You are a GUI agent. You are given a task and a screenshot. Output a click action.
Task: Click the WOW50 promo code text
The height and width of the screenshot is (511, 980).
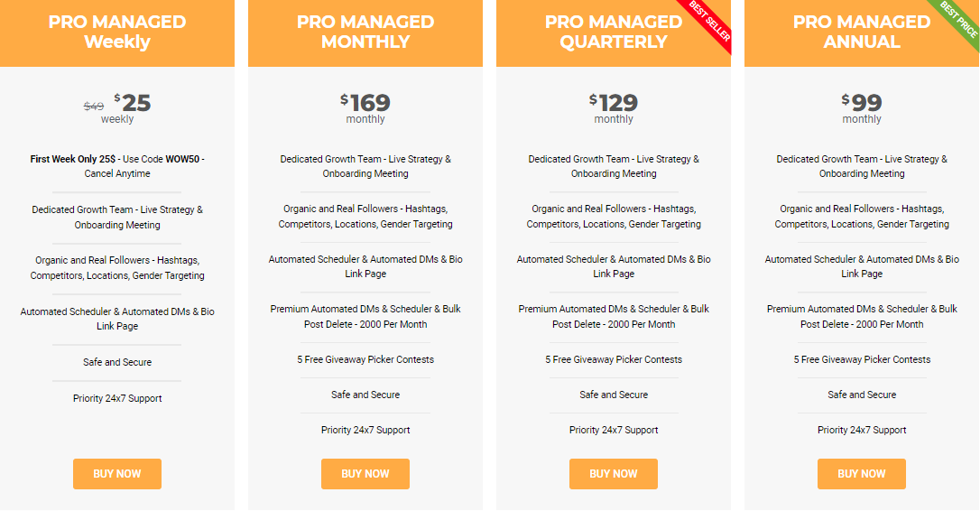point(182,159)
